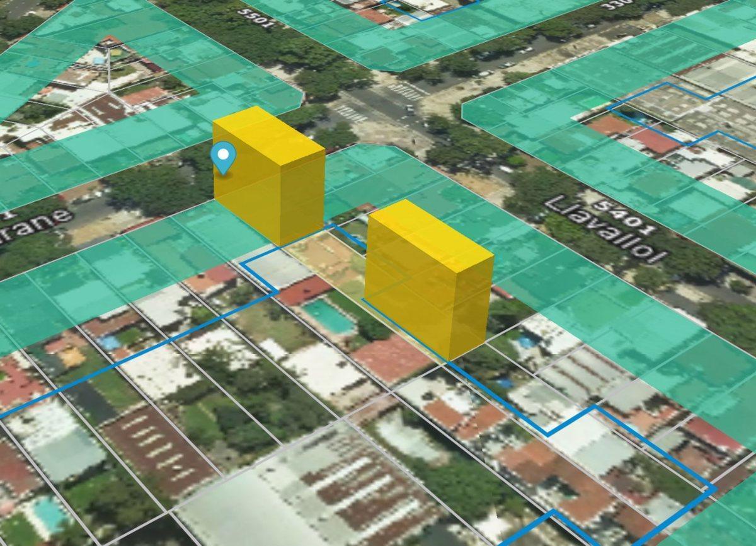The height and width of the screenshot is (546, 756).
Task: Click the blue location pin marker
Action: (x=223, y=158)
